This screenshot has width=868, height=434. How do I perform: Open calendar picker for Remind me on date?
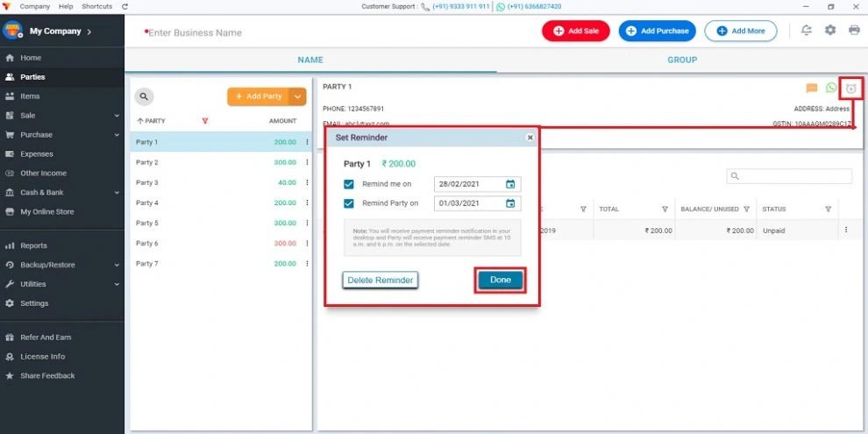coord(509,184)
